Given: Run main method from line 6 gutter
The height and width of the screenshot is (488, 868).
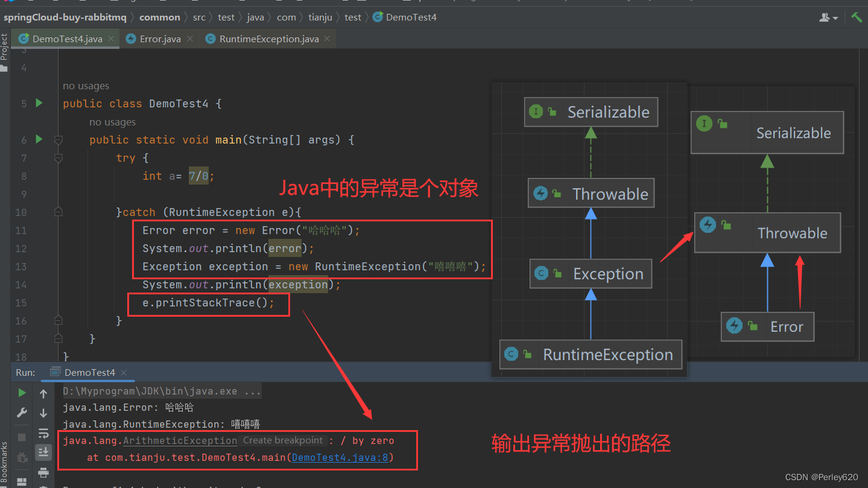Looking at the screenshot, I should [x=39, y=139].
